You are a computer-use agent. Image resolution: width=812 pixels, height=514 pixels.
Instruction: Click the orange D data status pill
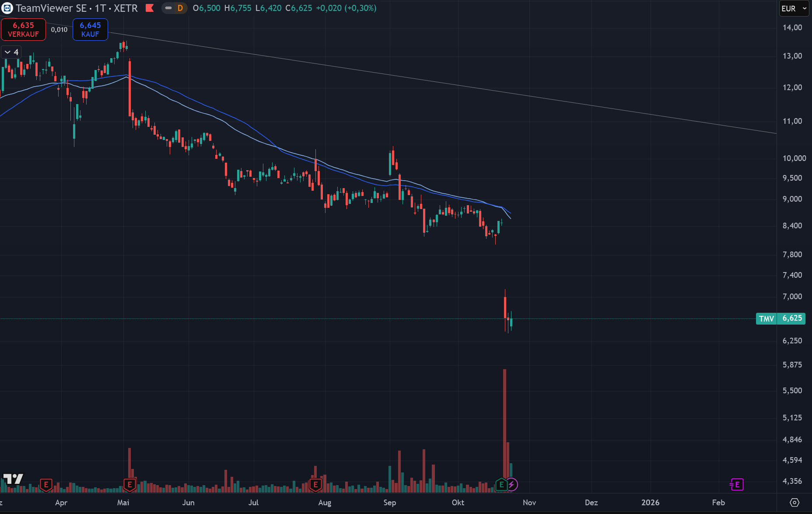(180, 8)
